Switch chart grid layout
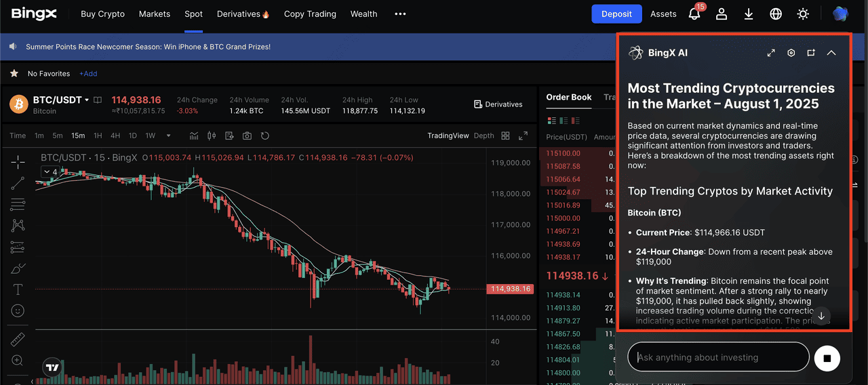This screenshot has width=868, height=385. [505, 136]
